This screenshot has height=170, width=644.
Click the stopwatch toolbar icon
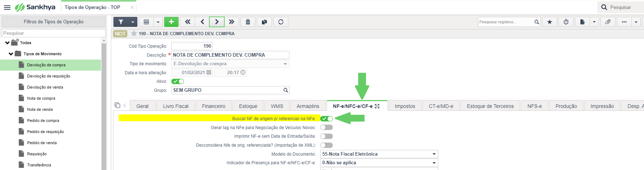click(x=566, y=22)
